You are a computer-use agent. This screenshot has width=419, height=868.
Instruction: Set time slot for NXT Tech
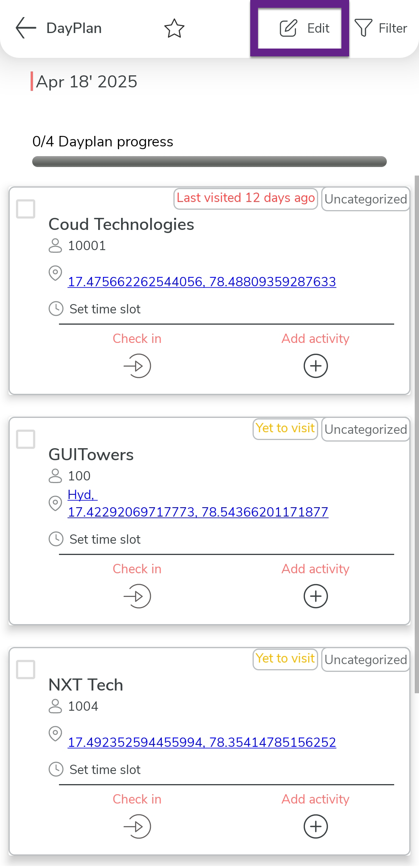(x=105, y=770)
